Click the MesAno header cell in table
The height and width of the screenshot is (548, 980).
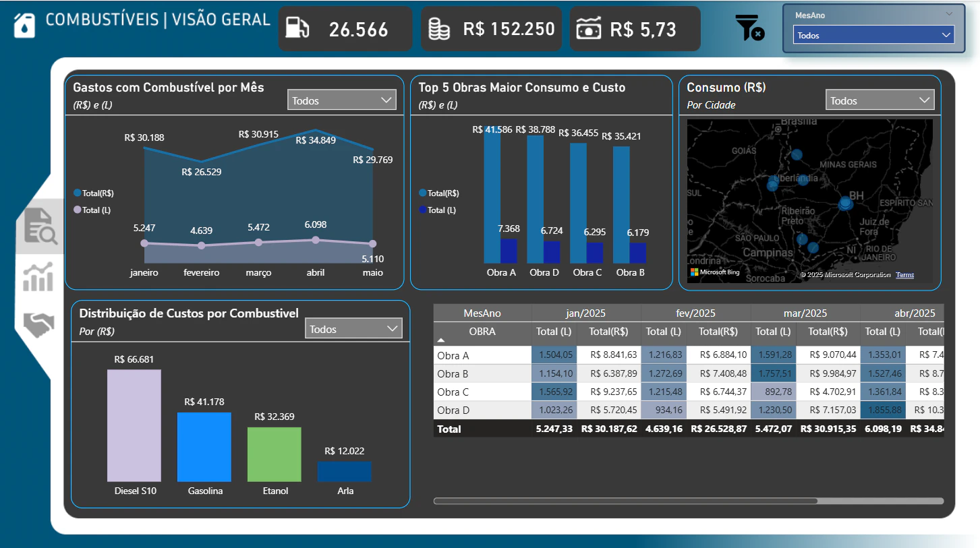[x=482, y=313]
